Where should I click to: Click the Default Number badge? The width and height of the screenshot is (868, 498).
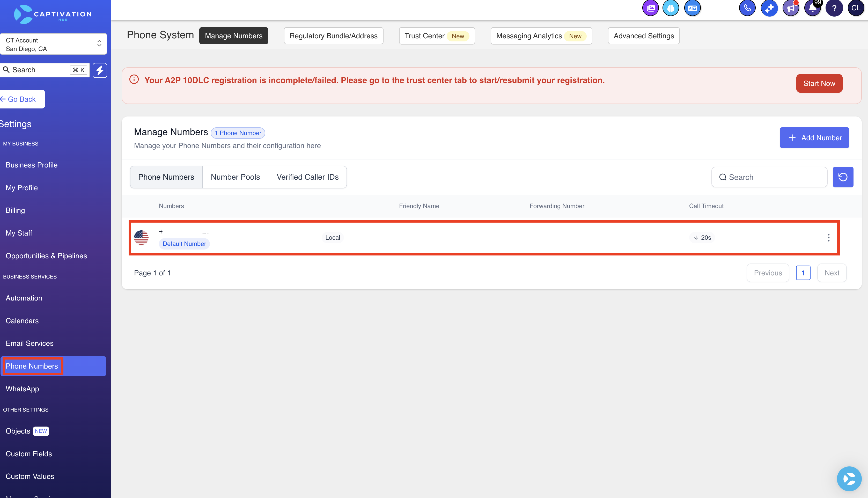click(184, 244)
